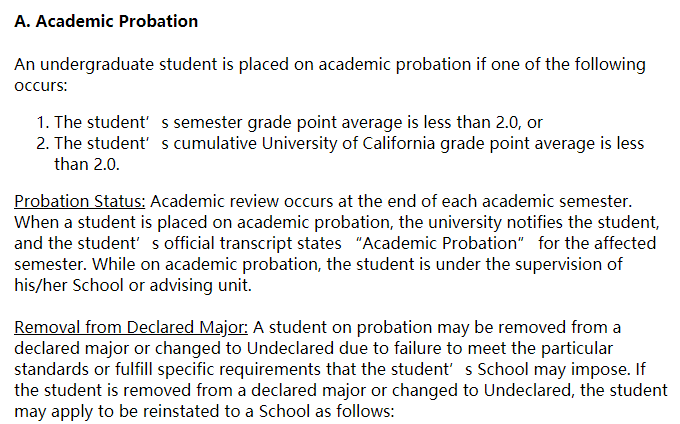Viewport: 680px width, 424px height.
Task: Click 'his/her School or advising unit.' text
Action: 133,285
